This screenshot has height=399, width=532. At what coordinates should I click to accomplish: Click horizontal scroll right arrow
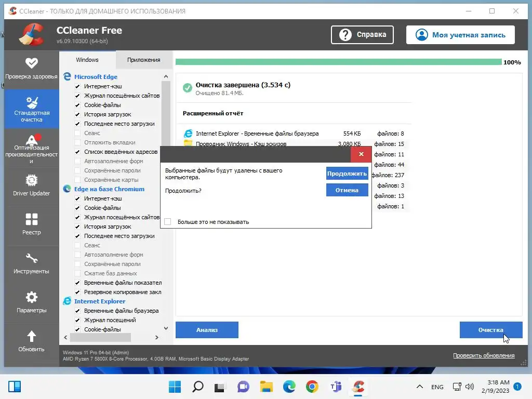tap(156, 337)
